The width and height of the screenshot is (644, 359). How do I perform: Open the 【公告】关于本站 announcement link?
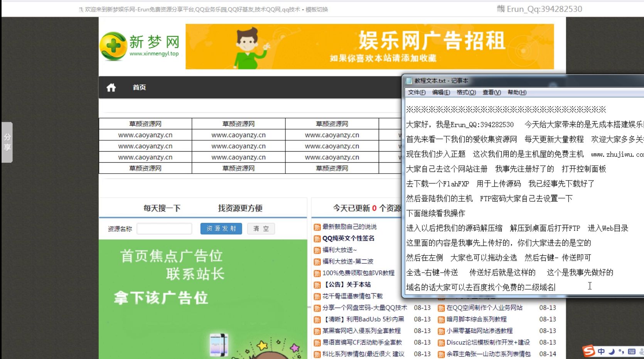tap(346, 285)
